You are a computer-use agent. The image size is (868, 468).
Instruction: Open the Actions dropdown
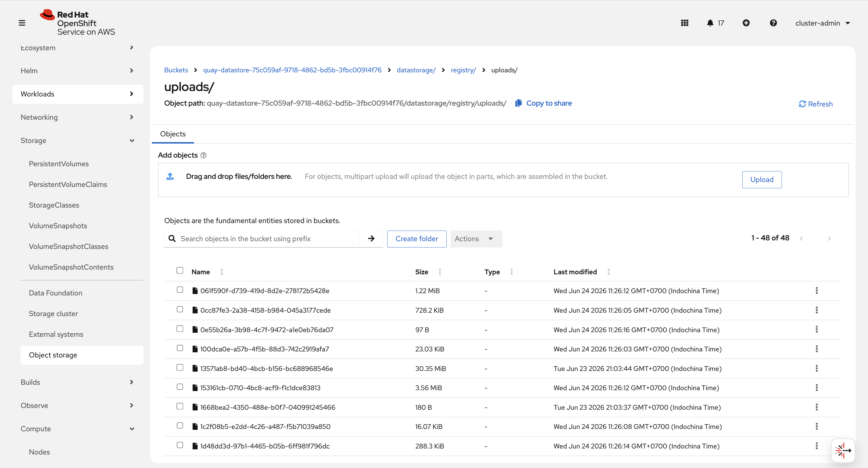(x=476, y=239)
